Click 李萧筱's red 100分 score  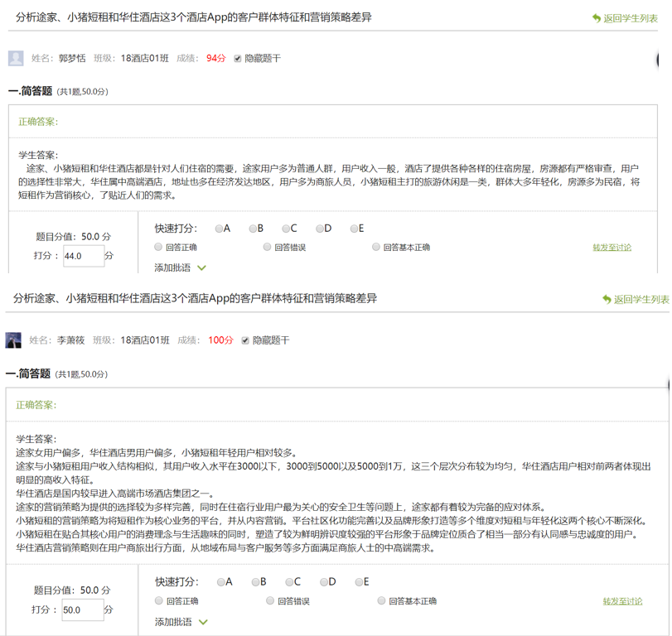click(220, 340)
